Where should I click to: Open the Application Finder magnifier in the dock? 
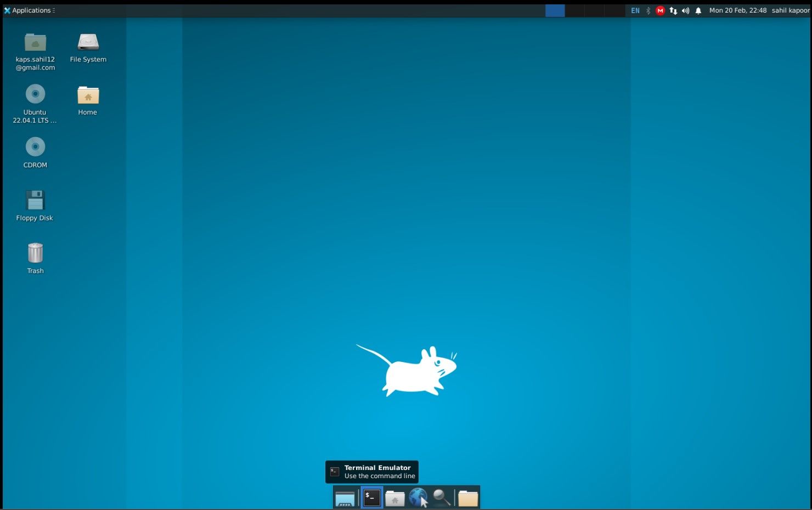442,497
